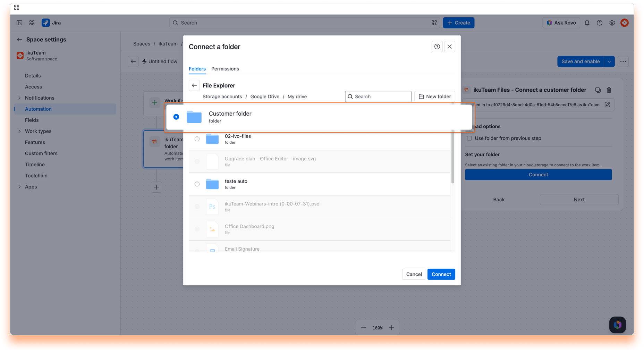
Task: Switch to the Folders tab
Action: pos(197,69)
